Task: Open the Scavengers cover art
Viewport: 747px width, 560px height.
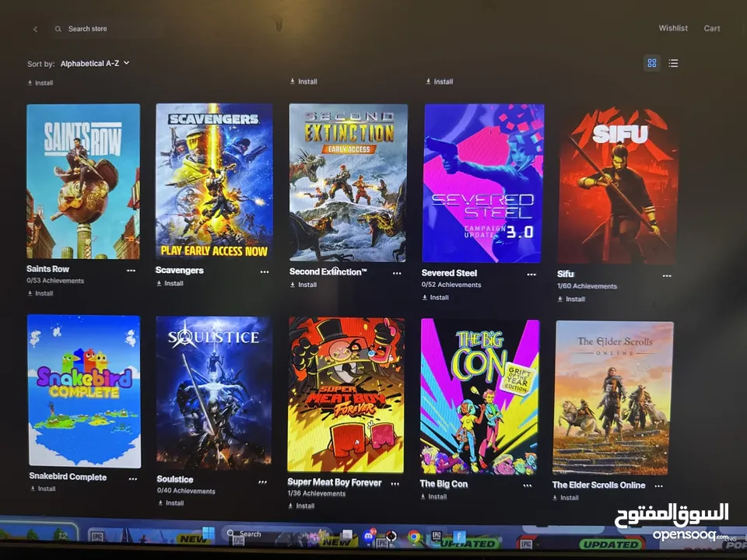Action: tap(214, 182)
